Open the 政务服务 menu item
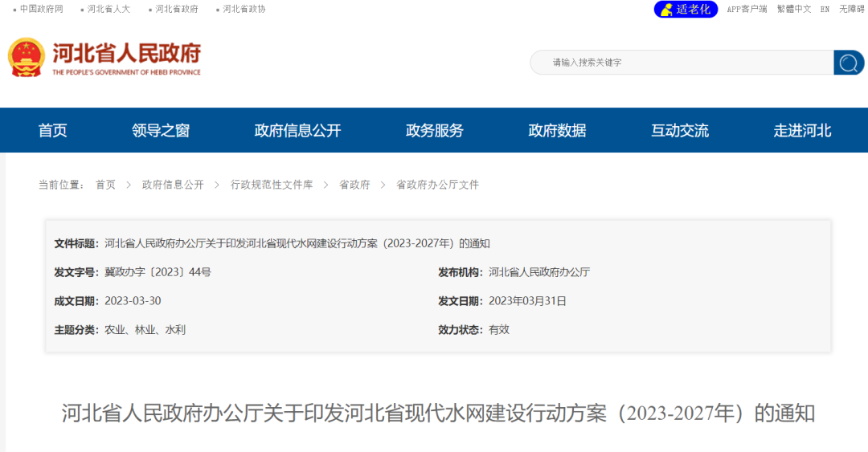Screen dimensions: 868x452 [435, 131]
